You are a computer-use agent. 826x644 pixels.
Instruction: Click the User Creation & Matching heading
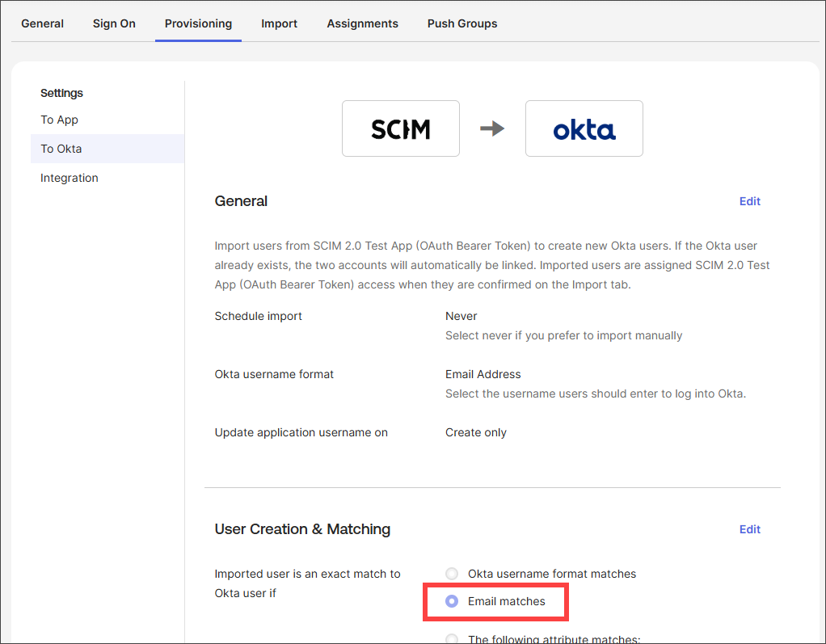(x=302, y=529)
